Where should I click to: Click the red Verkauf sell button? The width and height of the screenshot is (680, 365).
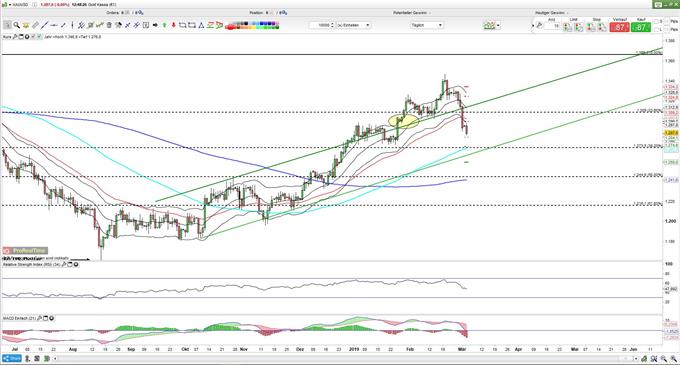tap(620, 27)
